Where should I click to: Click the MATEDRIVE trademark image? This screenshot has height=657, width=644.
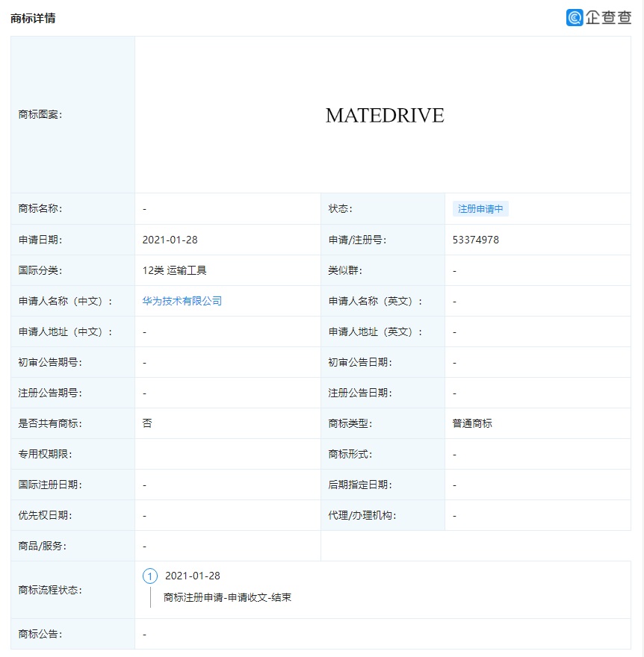384,115
